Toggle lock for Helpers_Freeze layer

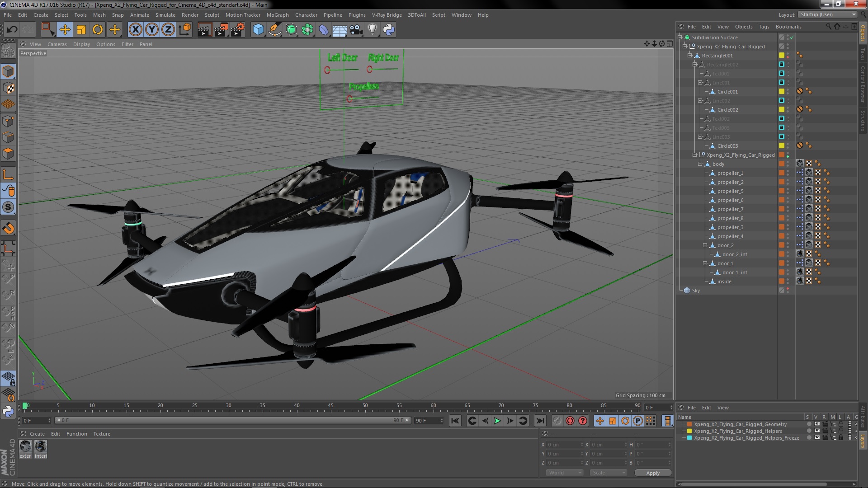(x=840, y=438)
